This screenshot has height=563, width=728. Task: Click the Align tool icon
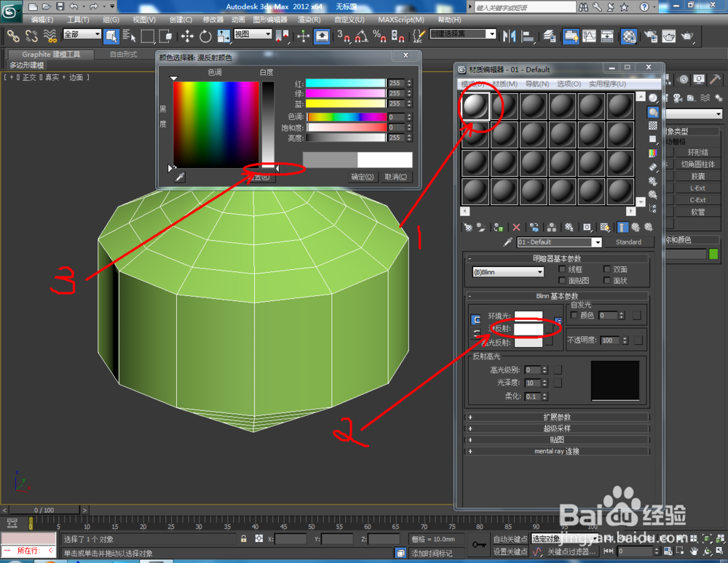pyautogui.click(x=528, y=36)
